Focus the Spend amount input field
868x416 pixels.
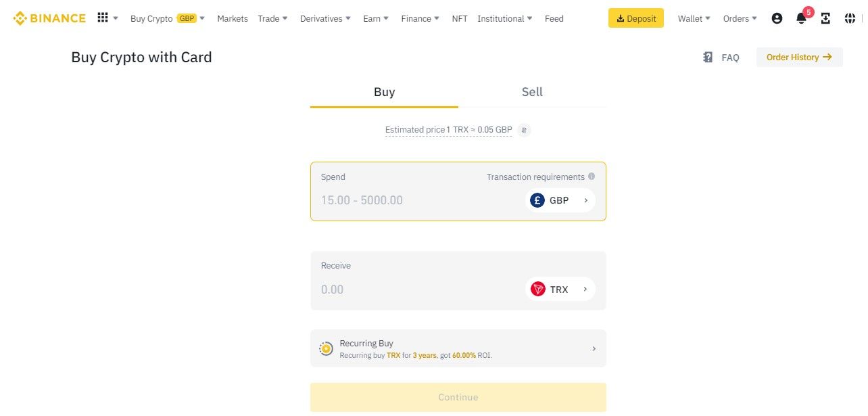click(x=419, y=200)
